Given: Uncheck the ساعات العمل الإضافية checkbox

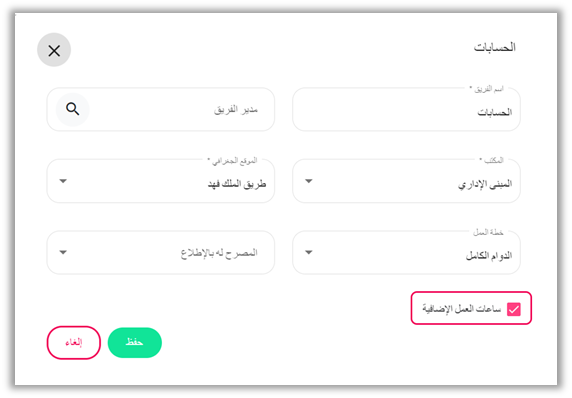Looking at the screenshot, I should (514, 309).
